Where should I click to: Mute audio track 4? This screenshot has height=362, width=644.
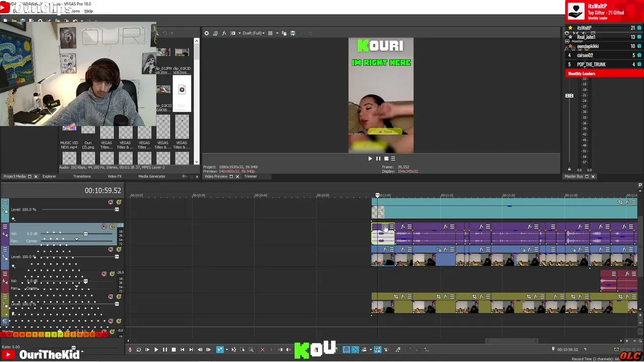click(x=104, y=226)
